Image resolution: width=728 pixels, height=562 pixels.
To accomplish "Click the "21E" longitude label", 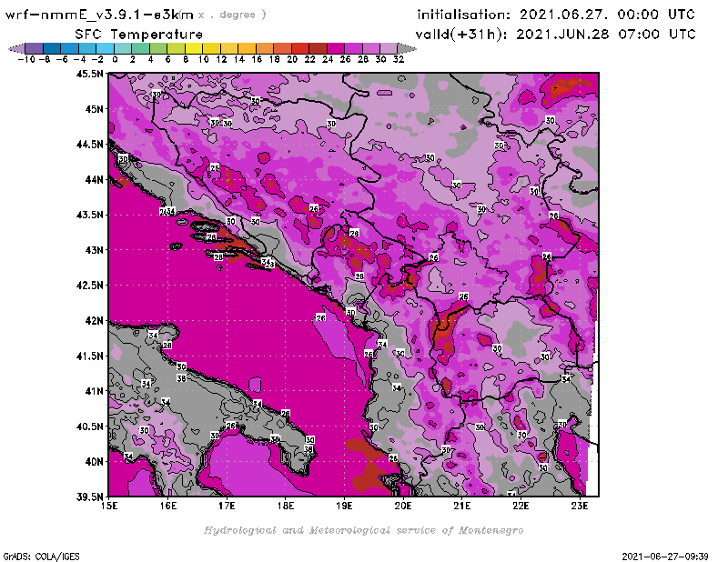I will click(x=462, y=506).
